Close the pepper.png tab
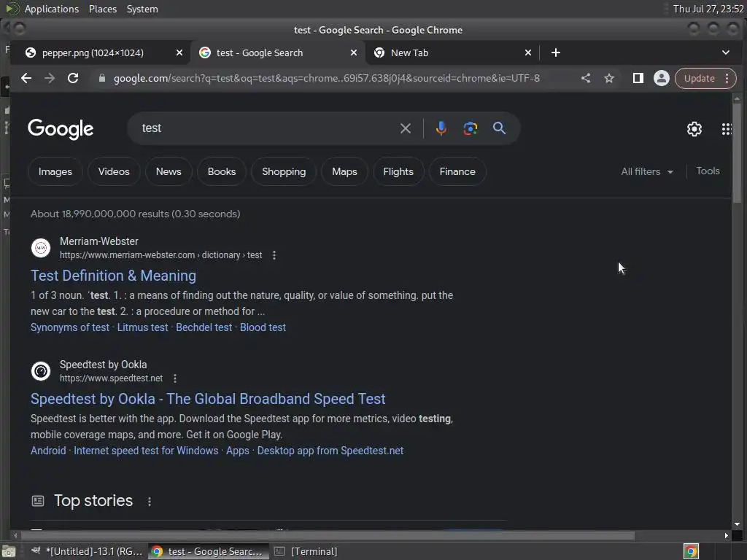Image resolution: width=747 pixels, height=560 pixels. click(179, 52)
